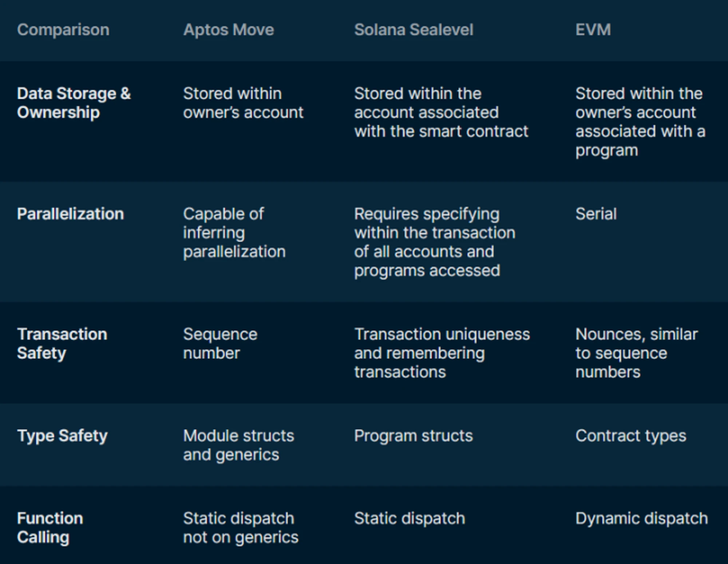Click the Comparison column header

coord(63,30)
